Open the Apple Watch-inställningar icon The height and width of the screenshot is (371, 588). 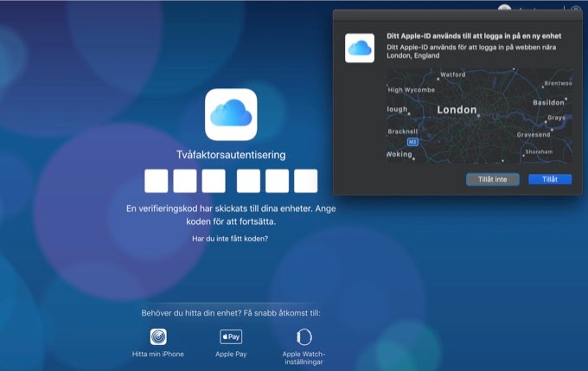304,337
